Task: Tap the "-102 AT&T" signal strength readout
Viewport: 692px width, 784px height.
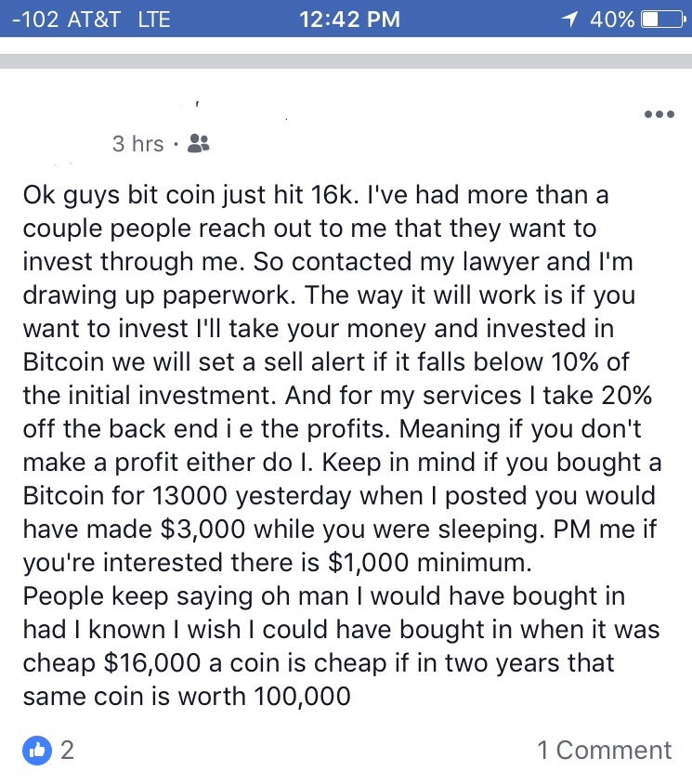Action: (x=66, y=19)
